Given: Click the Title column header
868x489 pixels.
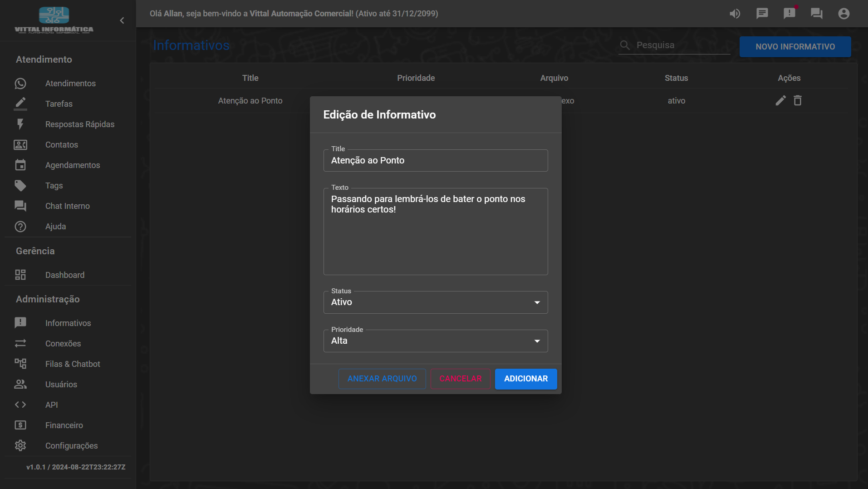Looking at the screenshot, I should 250,78.
